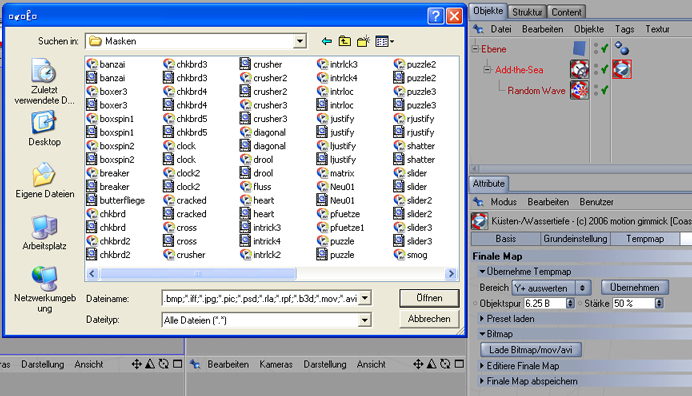The image size is (692, 396).
Task: Toggle the green checkmark for Random Wave
Action: click(605, 90)
